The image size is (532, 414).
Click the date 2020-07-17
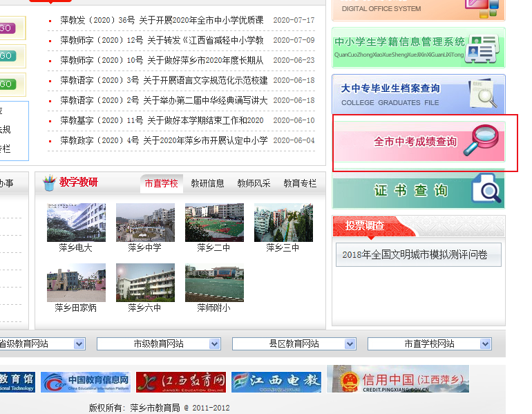click(x=294, y=20)
